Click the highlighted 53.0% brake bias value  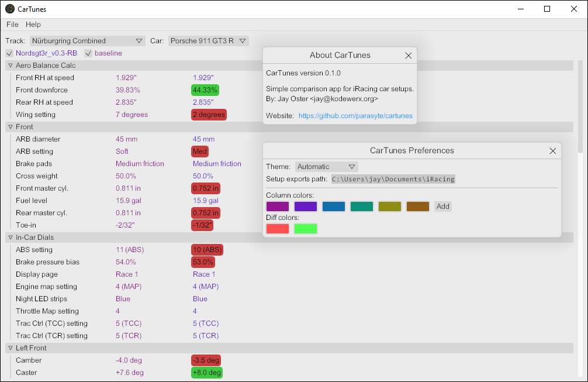pos(203,262)
